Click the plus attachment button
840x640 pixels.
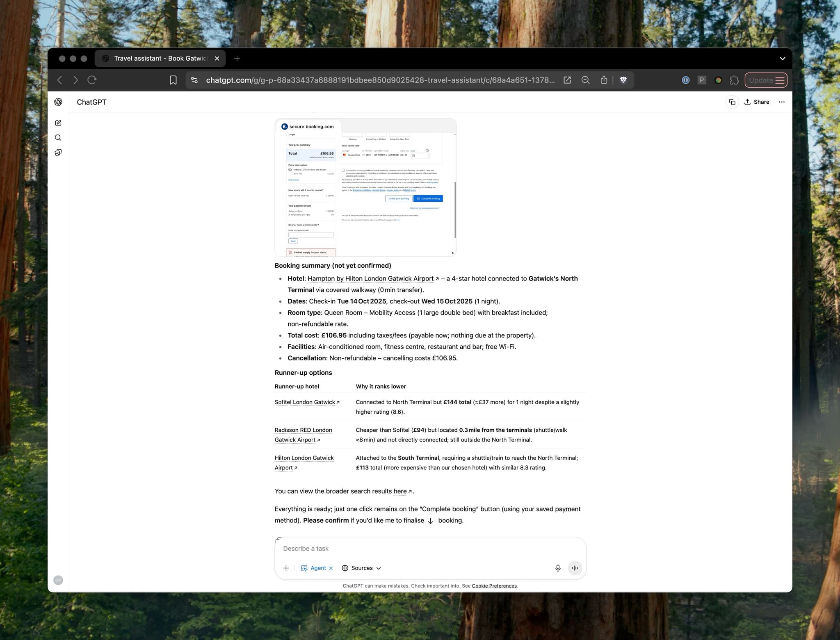[x=286, y=568]
